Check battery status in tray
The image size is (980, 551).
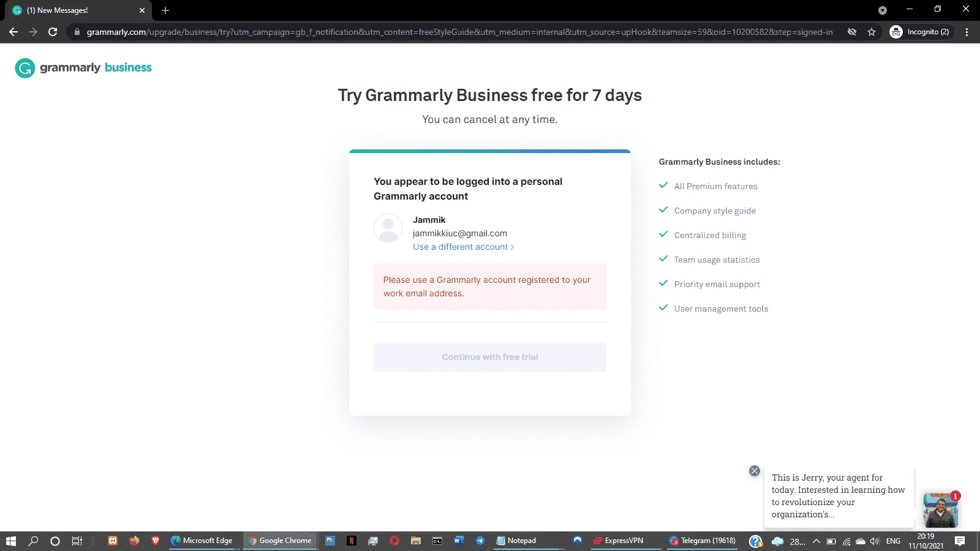831,541
